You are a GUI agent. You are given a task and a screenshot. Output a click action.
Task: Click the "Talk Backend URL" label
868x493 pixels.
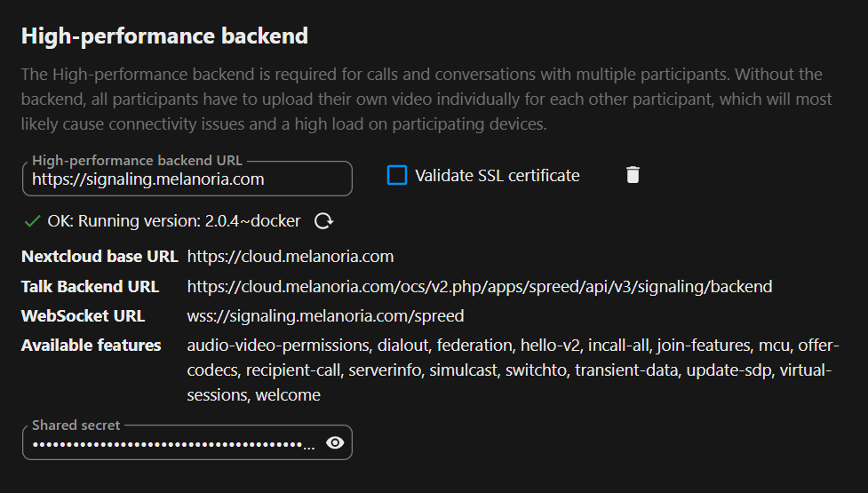pos(90,287)
